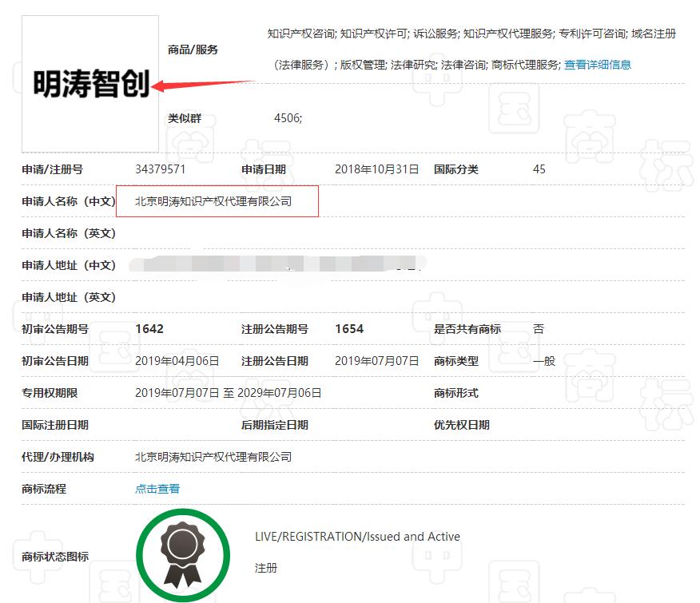700x603 pixels.
Task: Select registration announcement date 2019年07月07日
Action: (x=377, y=361)
